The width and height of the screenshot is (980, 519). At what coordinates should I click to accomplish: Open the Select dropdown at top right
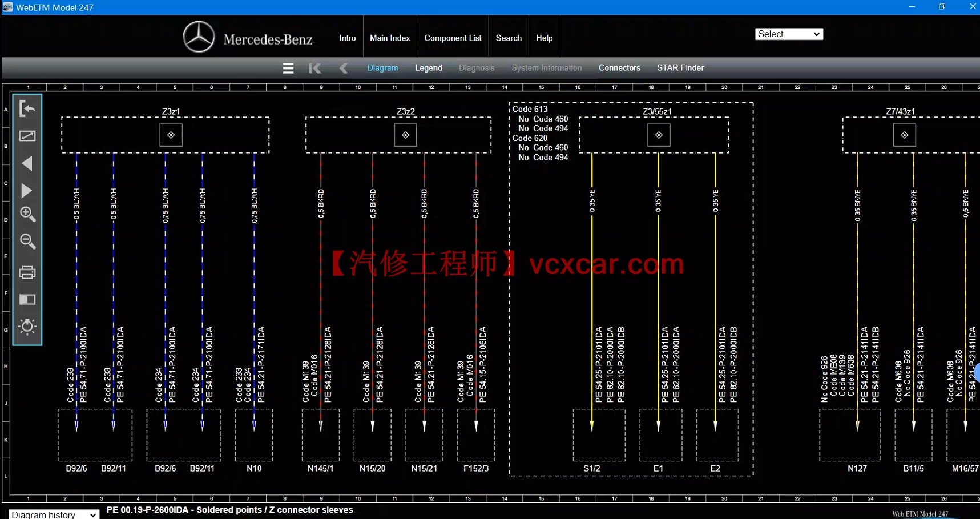[x=789, y=34]
